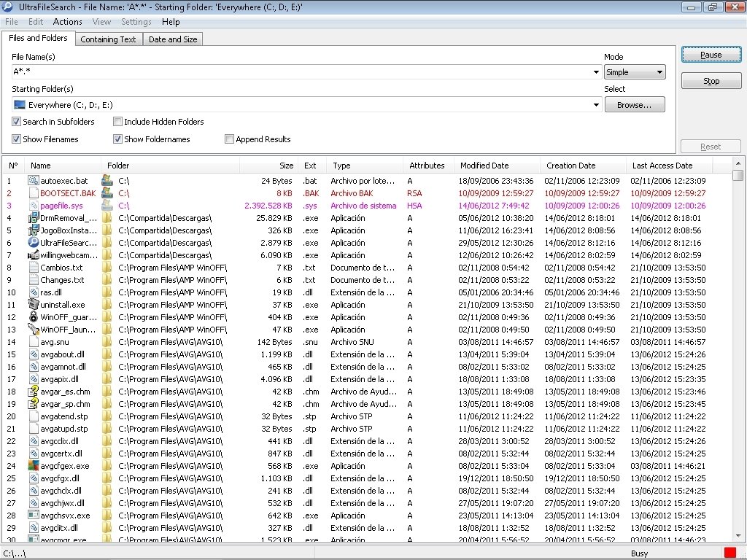747x560 pixels.
Task: Click the uninstall.exe icon
Action: (x=34, y=304)
